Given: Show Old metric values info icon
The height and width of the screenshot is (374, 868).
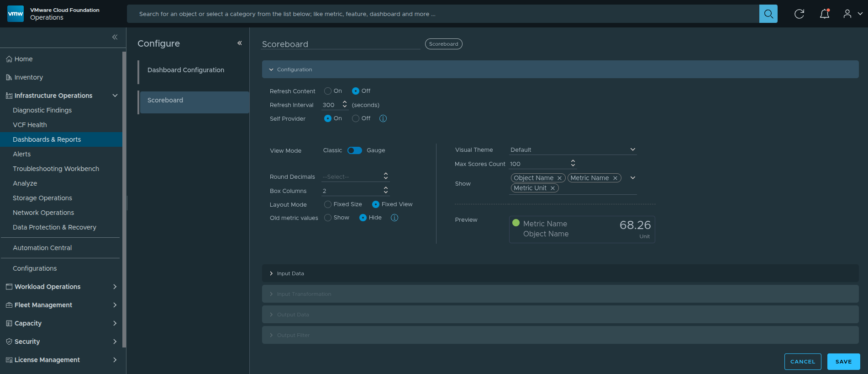Looking at the screenshot, I should (x=395, y=218).
